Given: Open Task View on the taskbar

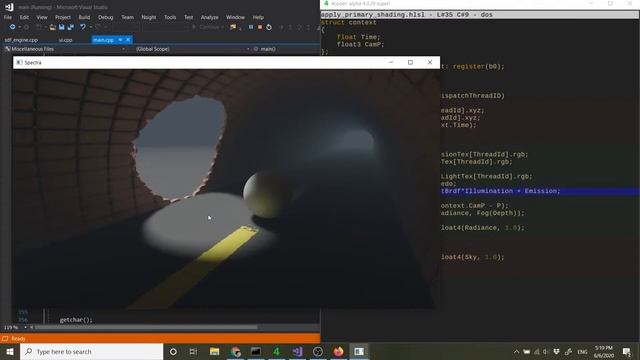Looking at the screenshot, I should pos(193,351).
